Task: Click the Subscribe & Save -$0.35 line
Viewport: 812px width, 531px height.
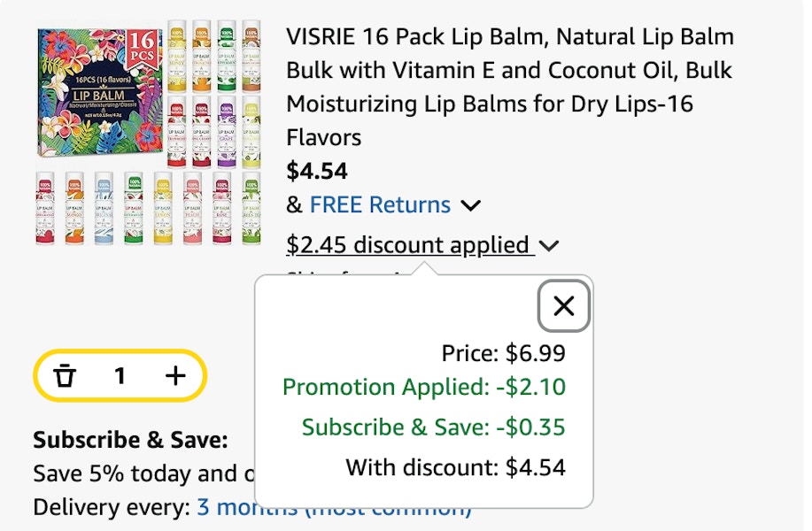Action: point(433,427)
